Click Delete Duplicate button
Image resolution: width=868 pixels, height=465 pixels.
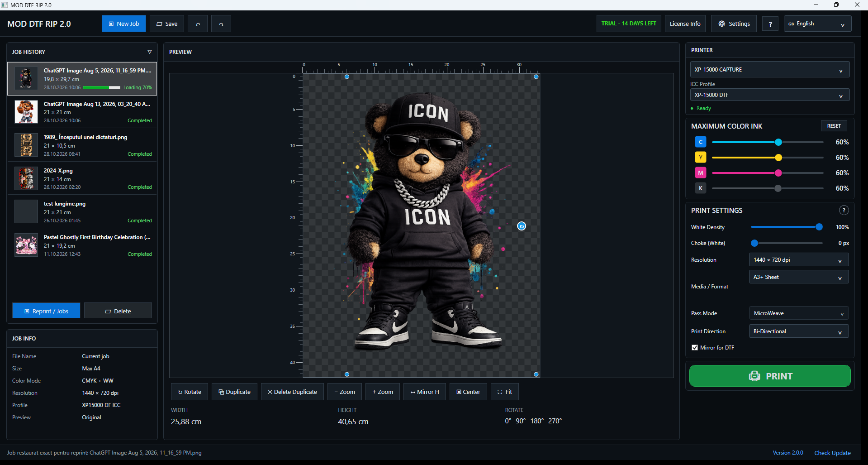tap(292, 392)
